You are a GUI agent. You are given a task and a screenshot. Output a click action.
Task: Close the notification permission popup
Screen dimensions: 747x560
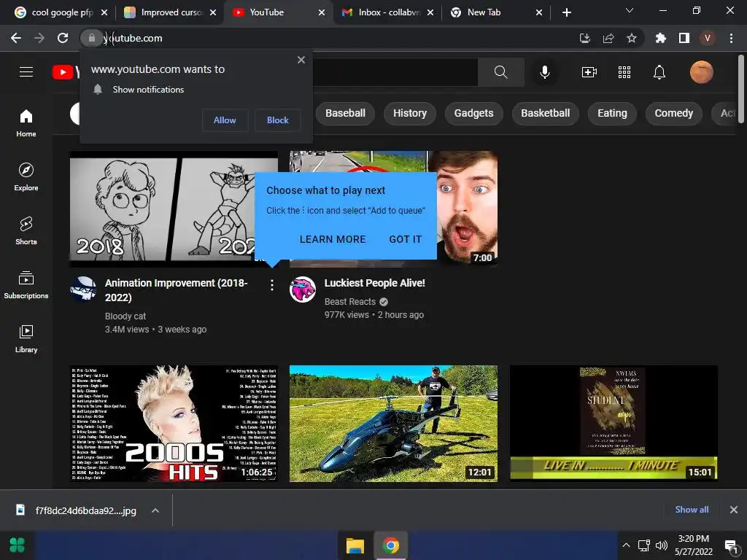click(301, 60)
